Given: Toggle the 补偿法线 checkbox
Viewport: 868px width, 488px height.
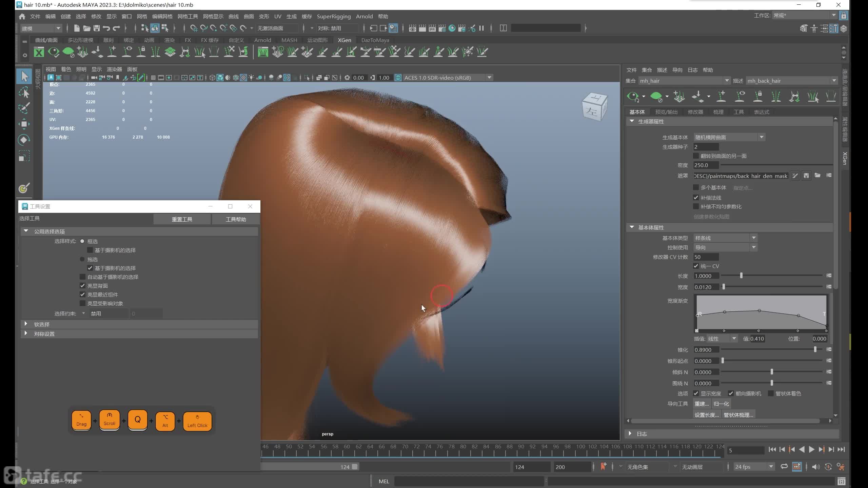Looking at the screenshot, I should [x=696, y=198].
